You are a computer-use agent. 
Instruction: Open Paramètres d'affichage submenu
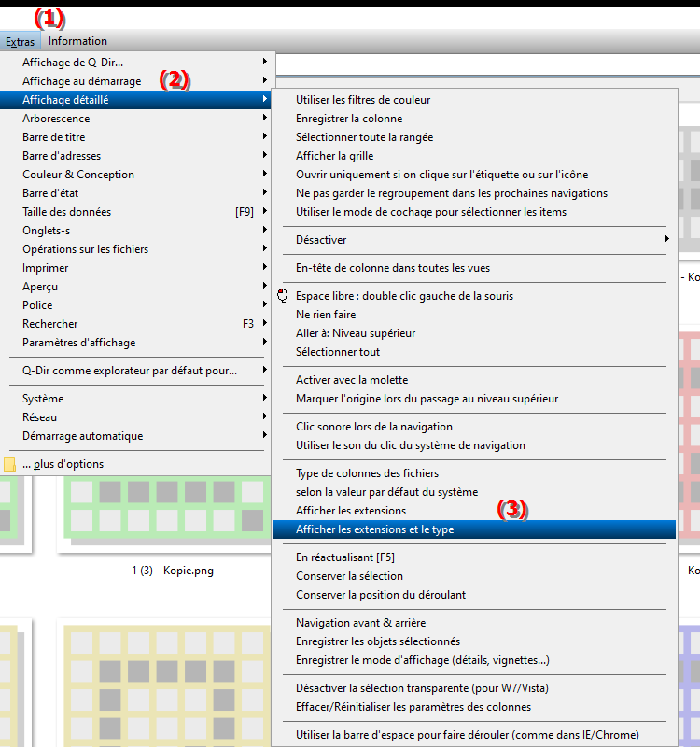135,343
